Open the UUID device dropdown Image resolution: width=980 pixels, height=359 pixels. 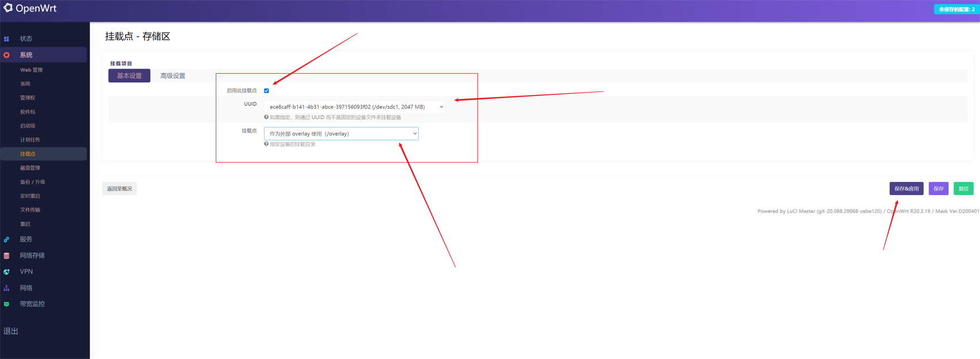click(354, 107)
